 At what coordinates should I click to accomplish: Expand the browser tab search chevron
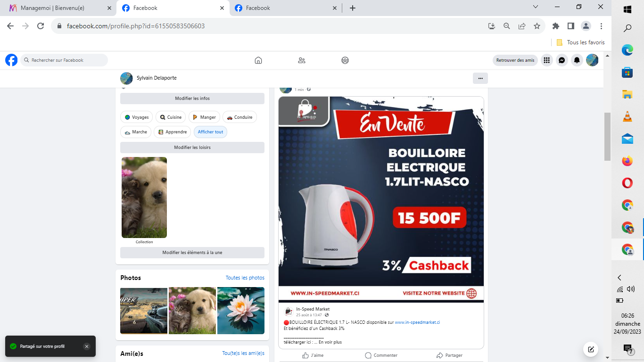coord(536,7)
